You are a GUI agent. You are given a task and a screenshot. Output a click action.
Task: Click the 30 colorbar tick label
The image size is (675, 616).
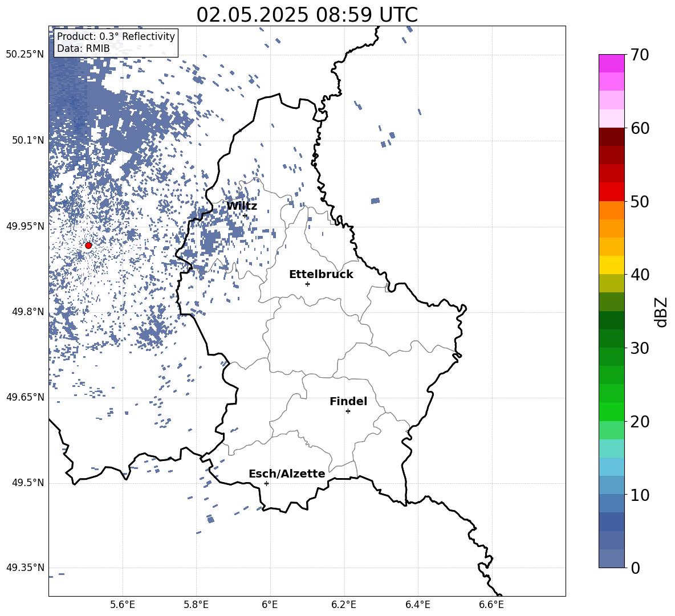pyautogui.click(x=640, y=348)
